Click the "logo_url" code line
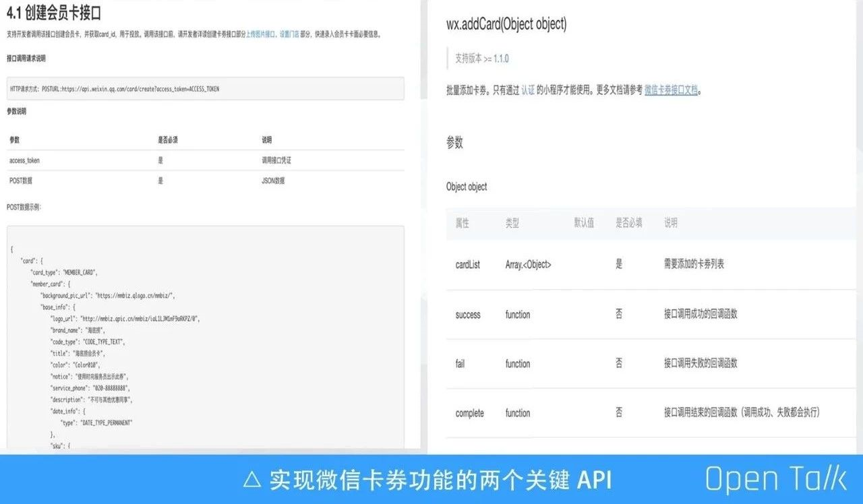 [125, 318]
